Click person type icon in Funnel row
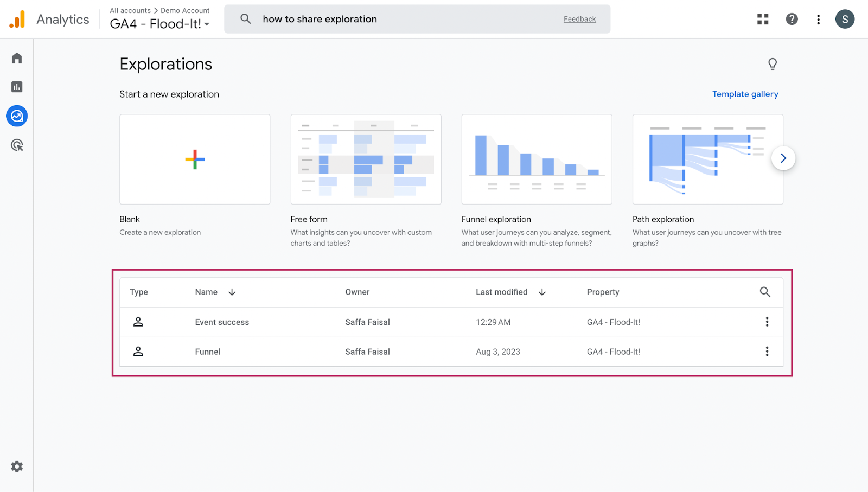 tap(138, 352)
